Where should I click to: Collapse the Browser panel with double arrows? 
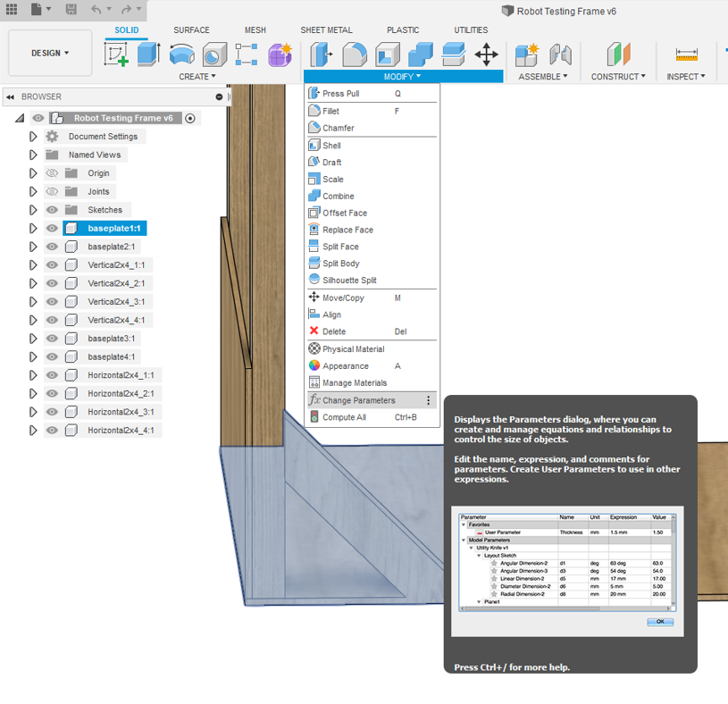10,96
